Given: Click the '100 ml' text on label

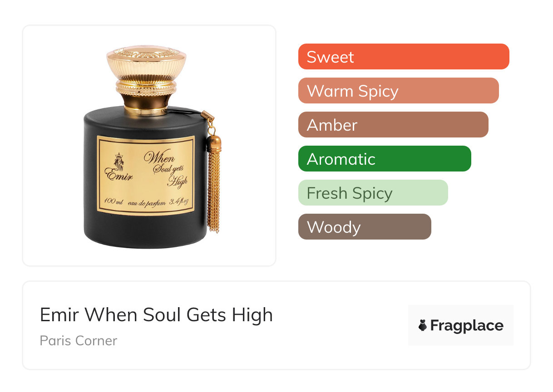Looking at the screenshot, I should tap(113, 201).
